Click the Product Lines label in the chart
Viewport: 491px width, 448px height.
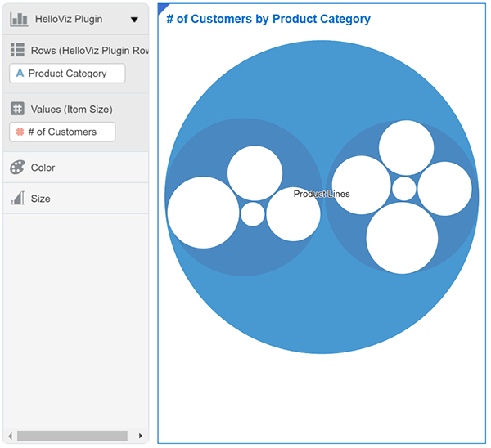[322, 194]
